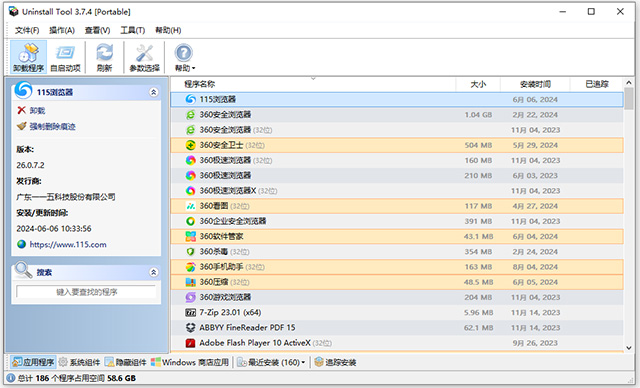640x388 pixels.
Task: Click the list scrollbar down arrow
Action: click(629, 348)
